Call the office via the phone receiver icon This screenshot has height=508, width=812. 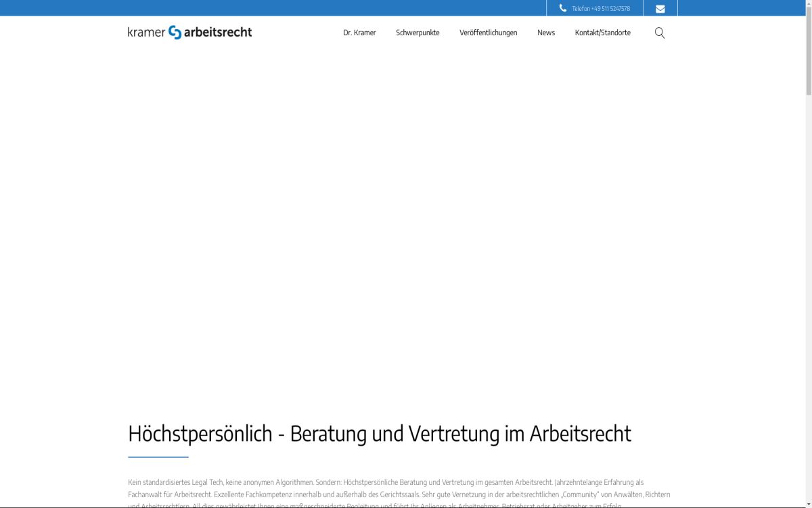(x=562, y=8)
